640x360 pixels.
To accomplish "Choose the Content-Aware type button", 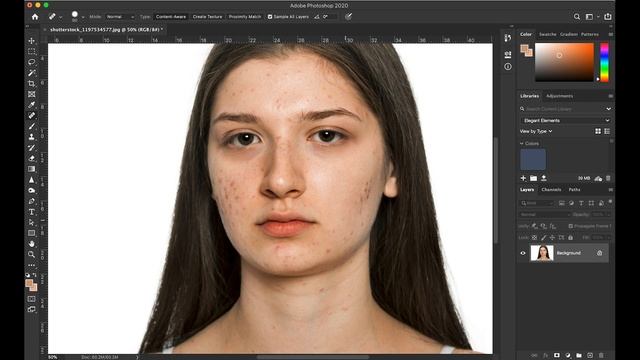I will (x=171, y=17).
